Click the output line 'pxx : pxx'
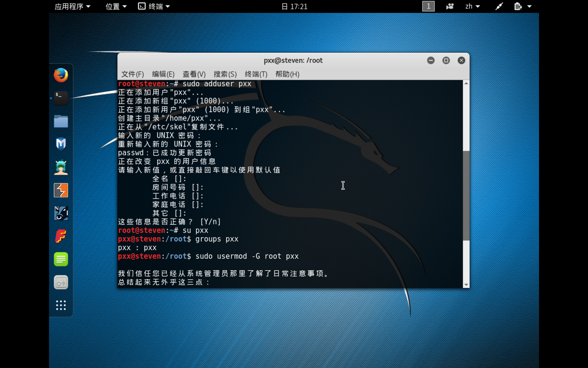The image size is (588, 368). (137, 247)
